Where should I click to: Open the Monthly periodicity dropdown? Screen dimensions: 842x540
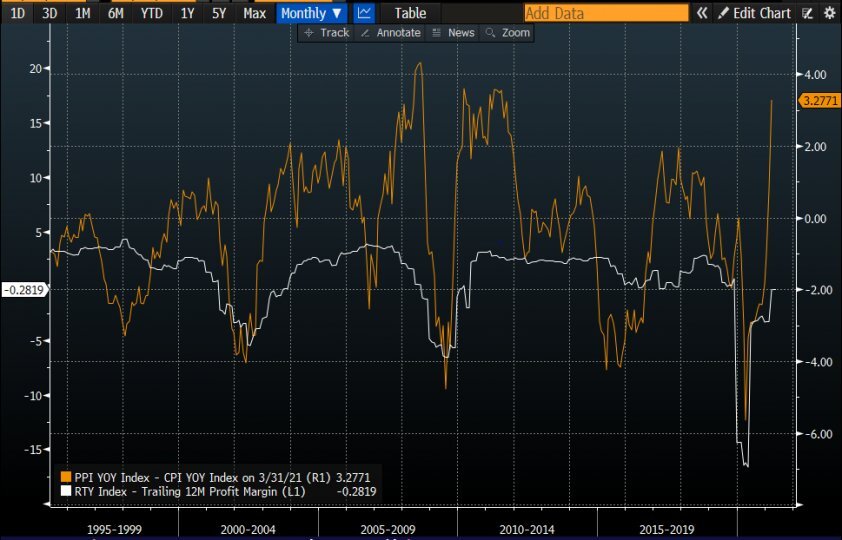[311, 13]
